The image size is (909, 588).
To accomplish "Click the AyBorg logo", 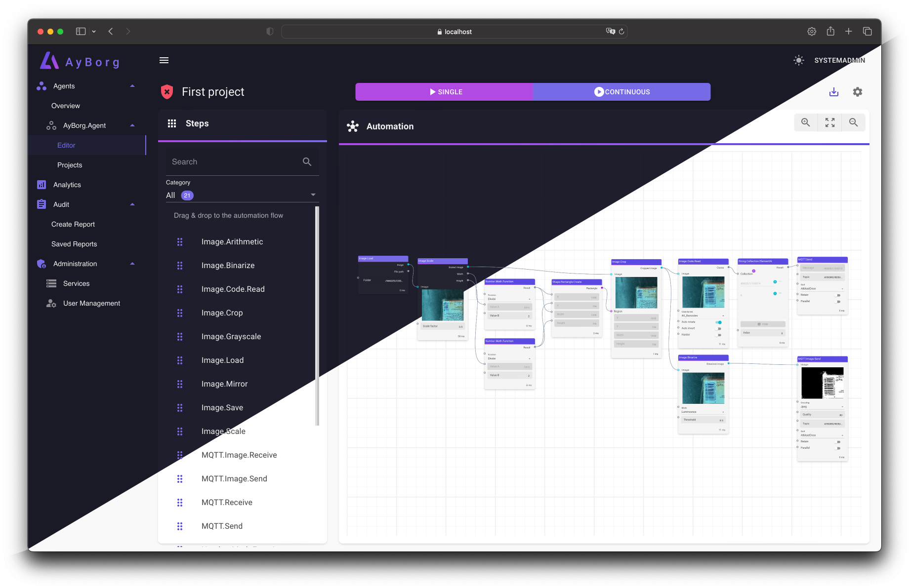I will [x=80, y=61].
